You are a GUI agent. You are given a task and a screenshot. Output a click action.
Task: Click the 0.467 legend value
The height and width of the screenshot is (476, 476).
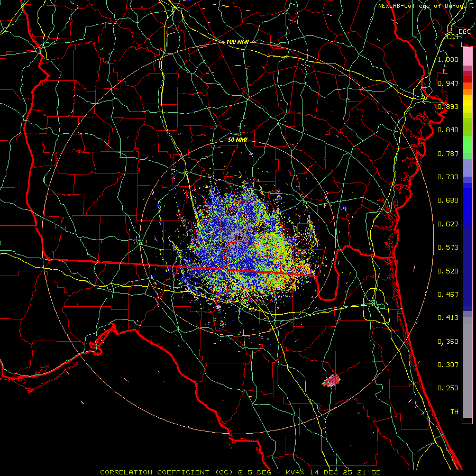point(448,294)
